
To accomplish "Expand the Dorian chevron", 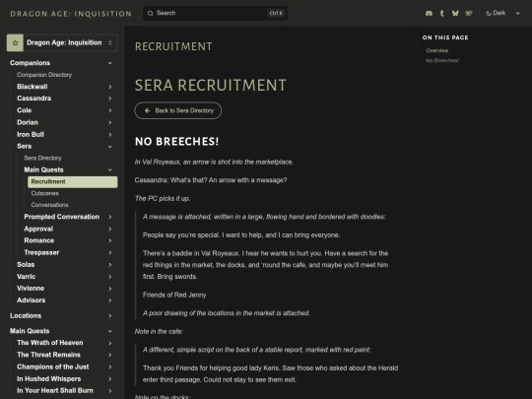I will (110, 122).
